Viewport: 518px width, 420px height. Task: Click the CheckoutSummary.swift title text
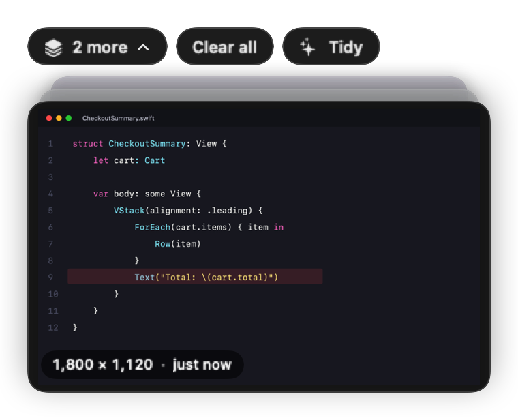coord(119,118)
